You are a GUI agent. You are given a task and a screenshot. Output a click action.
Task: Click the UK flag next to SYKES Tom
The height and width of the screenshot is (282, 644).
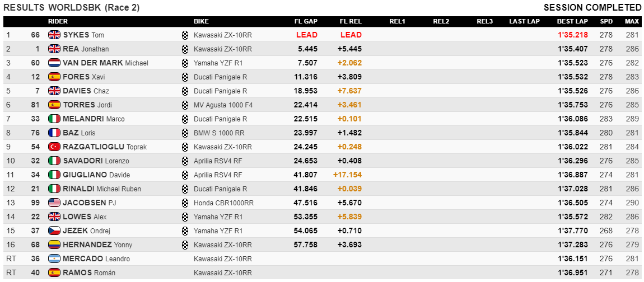pos(54,35)
